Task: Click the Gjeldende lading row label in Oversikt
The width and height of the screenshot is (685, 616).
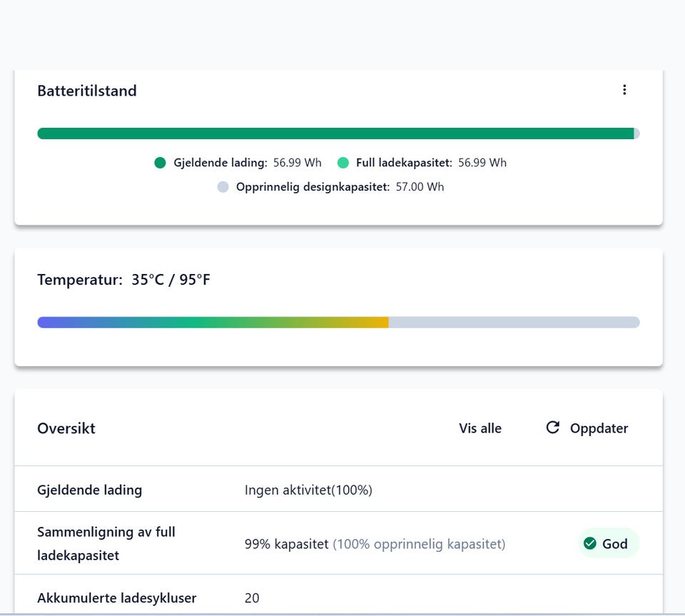Action: (89, 490)
